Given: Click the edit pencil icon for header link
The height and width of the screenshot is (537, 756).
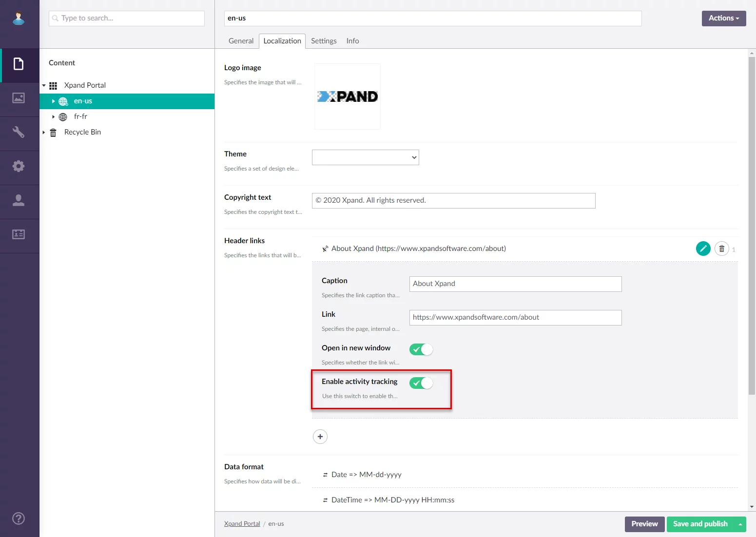Looking at the screenshot, I should tap(703, 249).
